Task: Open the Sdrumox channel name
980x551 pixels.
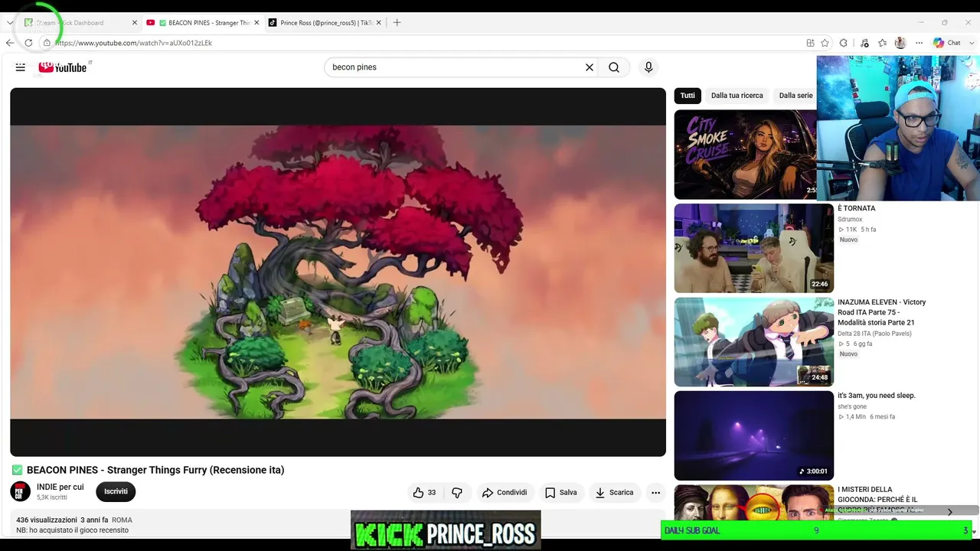Action: 850,220
